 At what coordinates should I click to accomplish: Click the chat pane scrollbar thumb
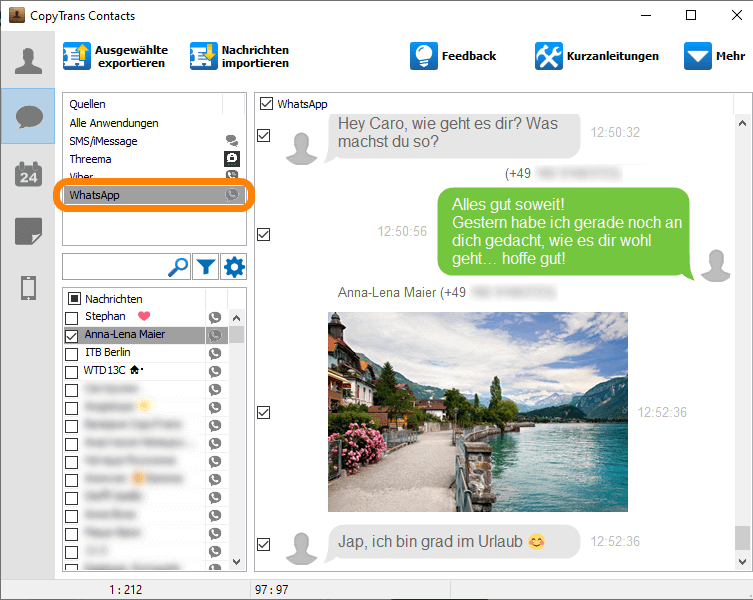coord(742,538)
